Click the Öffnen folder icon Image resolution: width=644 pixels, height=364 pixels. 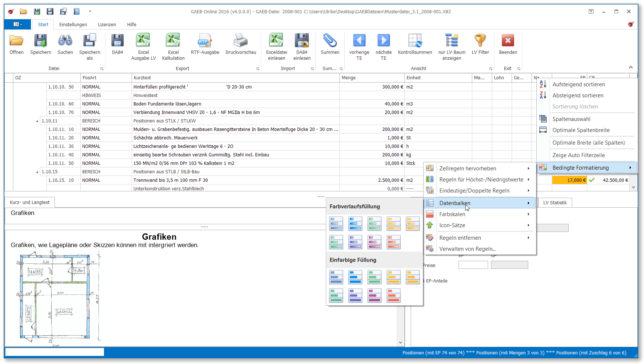(16, 41)
